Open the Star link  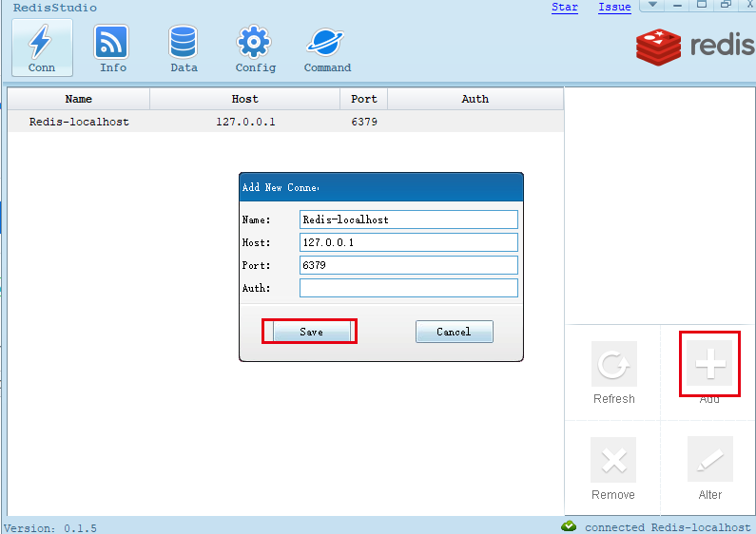[x=564, y=8]
